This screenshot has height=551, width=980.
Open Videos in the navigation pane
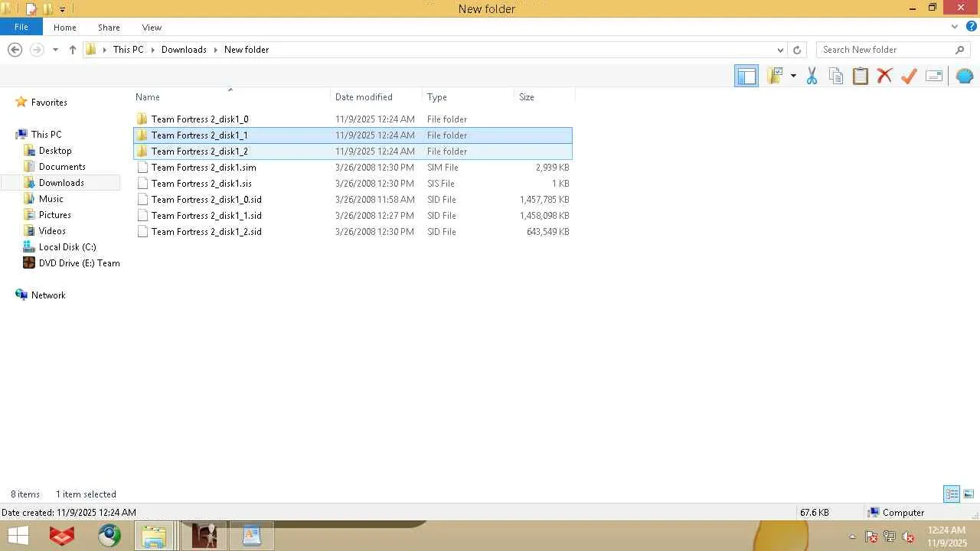point(52,231)
